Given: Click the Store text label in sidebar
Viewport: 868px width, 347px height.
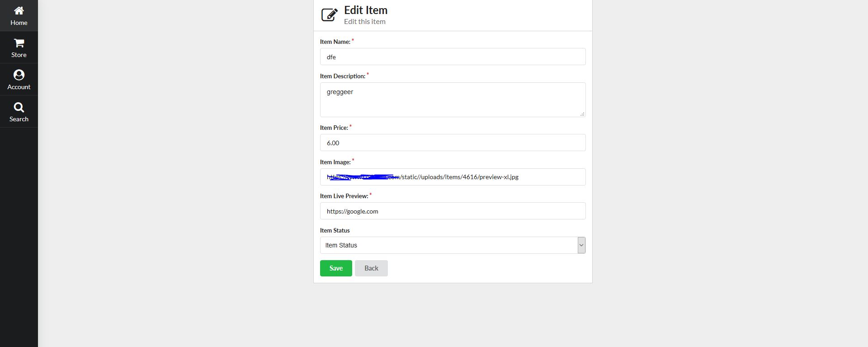Looking at the screenshot, I should (x=19, y=55).
